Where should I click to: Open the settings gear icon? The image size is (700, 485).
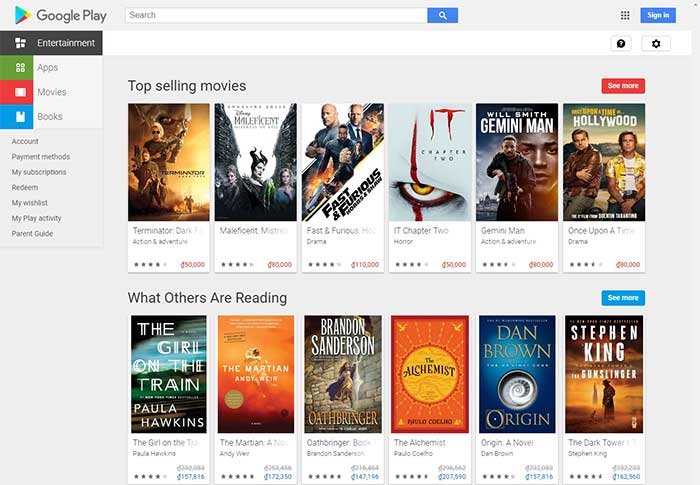pyautogui.click(x=656, y=43)
